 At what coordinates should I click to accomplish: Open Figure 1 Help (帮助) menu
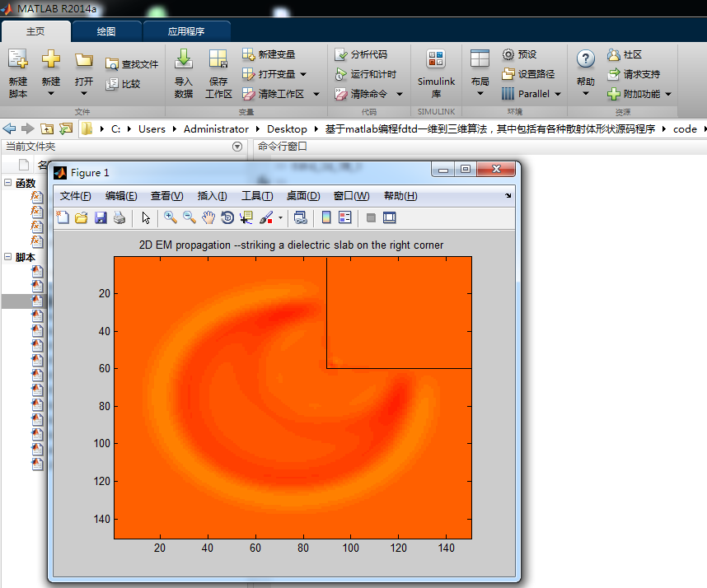coord(400,196)
